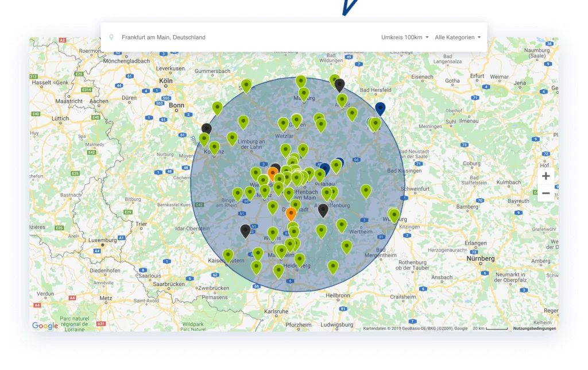Image resolution: width=588 pixels, height=370 pixels.
Task: Open the black marker west of Worms
Action: pyautogui.click(x=245, y=230)
